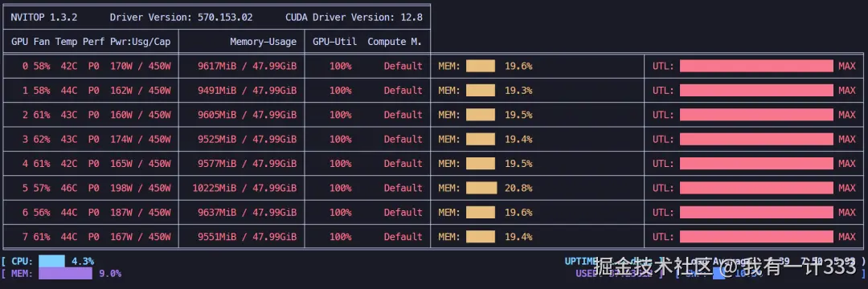Image resolution: width=868 pixels, height=289 pixels.
Task: Click the Compute M. column header
Action: pyautogui.click(x=395, y=42)
